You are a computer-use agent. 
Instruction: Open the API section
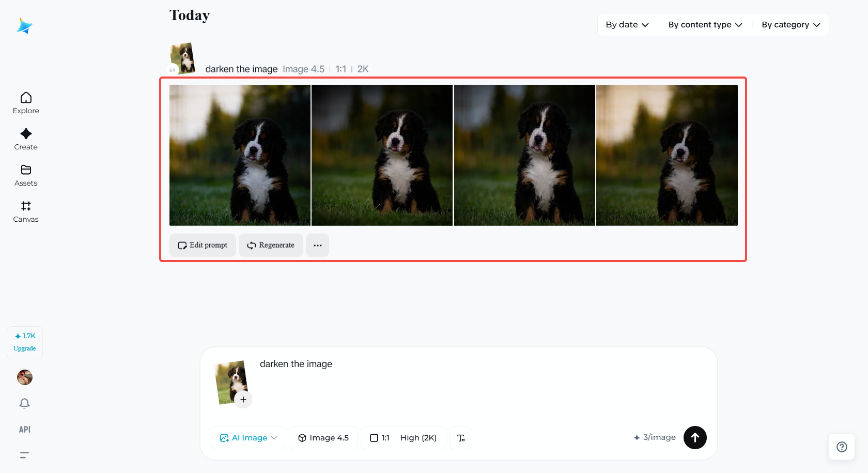click(24, 429)
